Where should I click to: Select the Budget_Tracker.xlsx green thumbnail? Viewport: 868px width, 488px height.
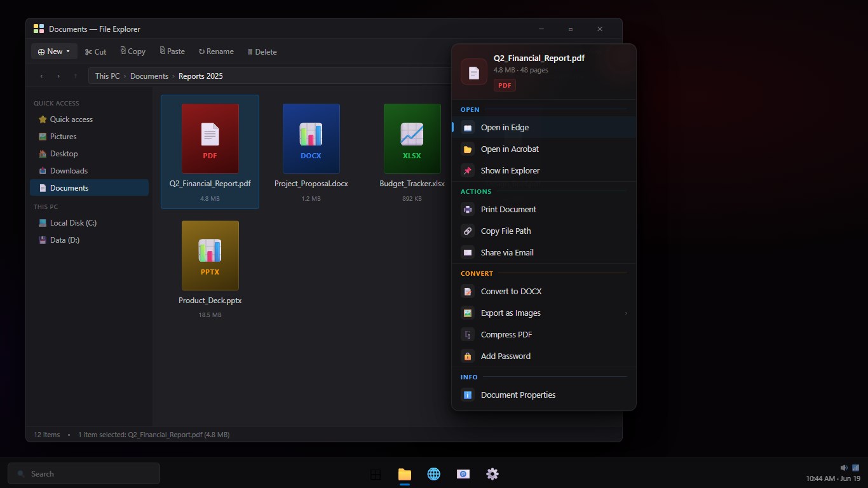412,139
